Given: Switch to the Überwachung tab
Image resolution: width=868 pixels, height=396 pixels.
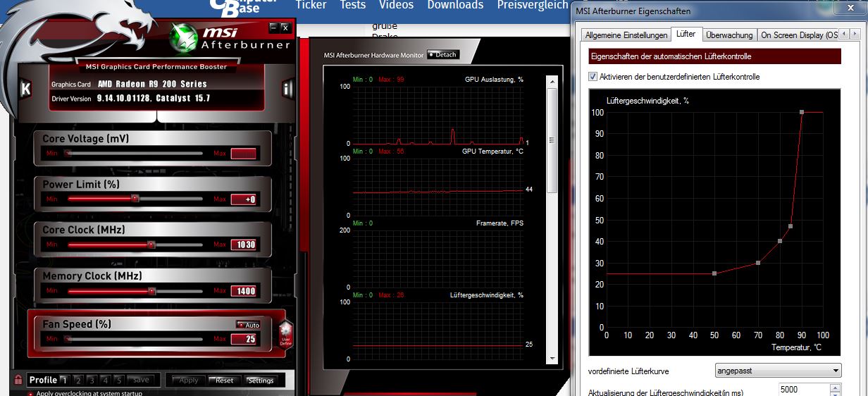Looking at the screenshot, I should [x=729, y=35].
